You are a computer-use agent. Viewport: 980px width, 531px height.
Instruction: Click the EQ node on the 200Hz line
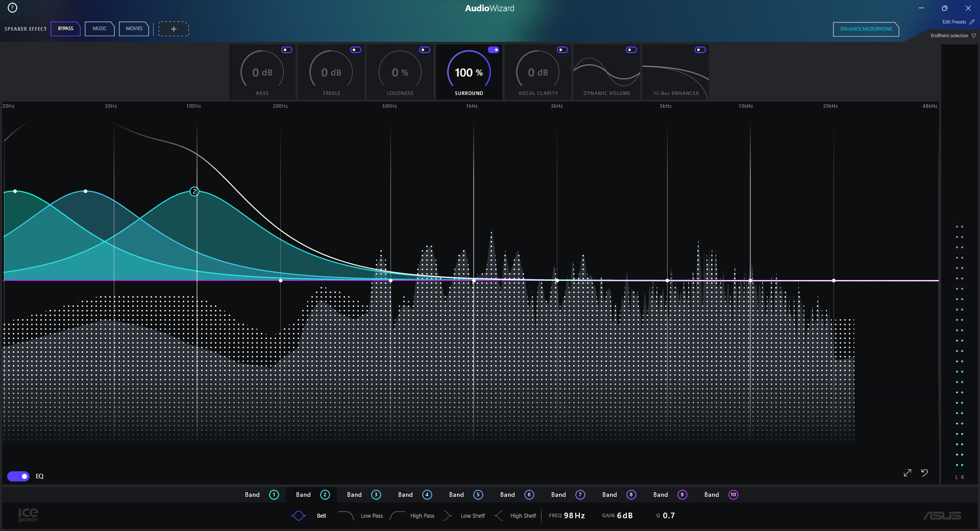coord(281,280)
